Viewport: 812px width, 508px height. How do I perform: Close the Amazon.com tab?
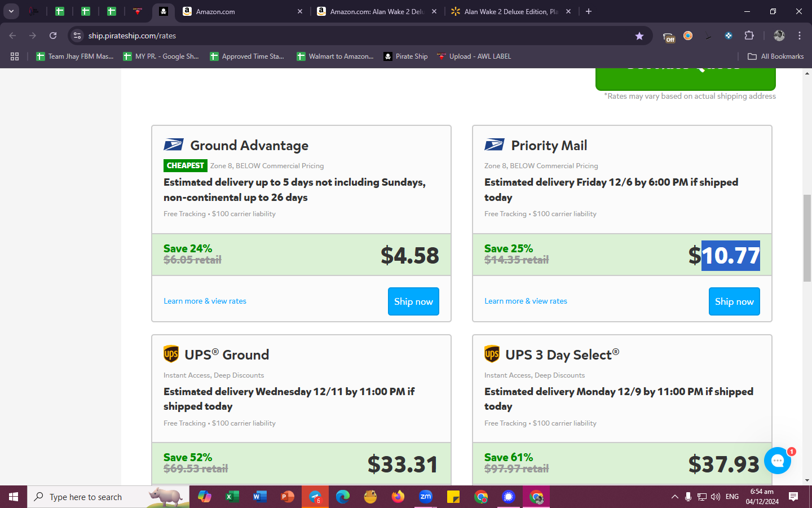coord(300,11)
